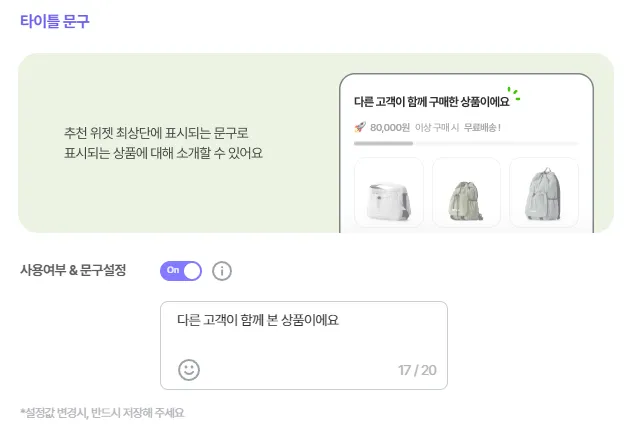Click preview title '다른 고객이 함께 구매한 상품이에요'

click(x=431, y=101)
